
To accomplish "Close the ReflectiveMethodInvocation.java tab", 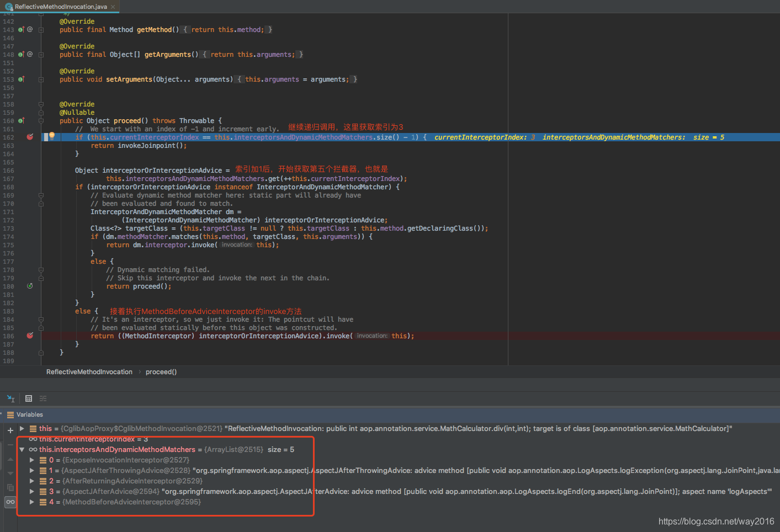I will click(113, 7).
